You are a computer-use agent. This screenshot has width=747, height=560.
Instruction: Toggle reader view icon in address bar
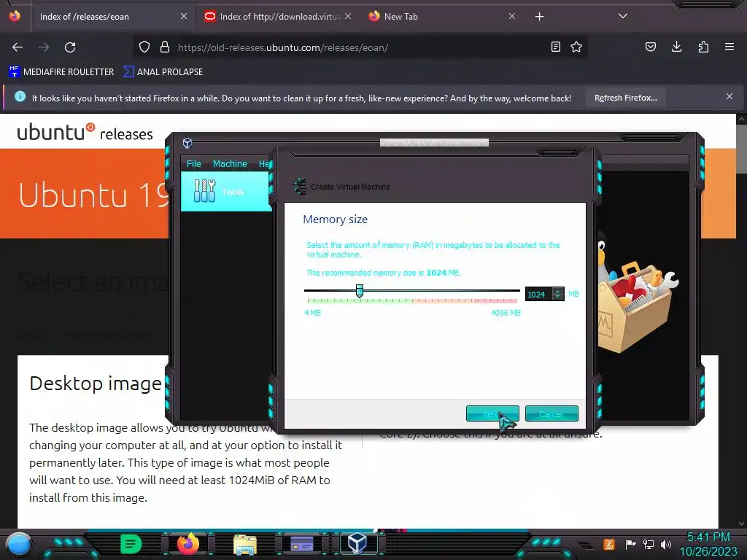[555, 47]
